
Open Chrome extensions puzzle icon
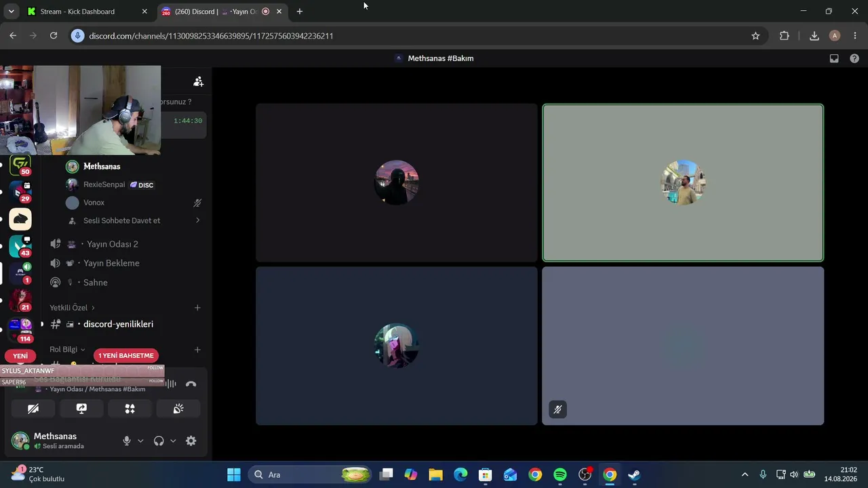pos(785,36)
